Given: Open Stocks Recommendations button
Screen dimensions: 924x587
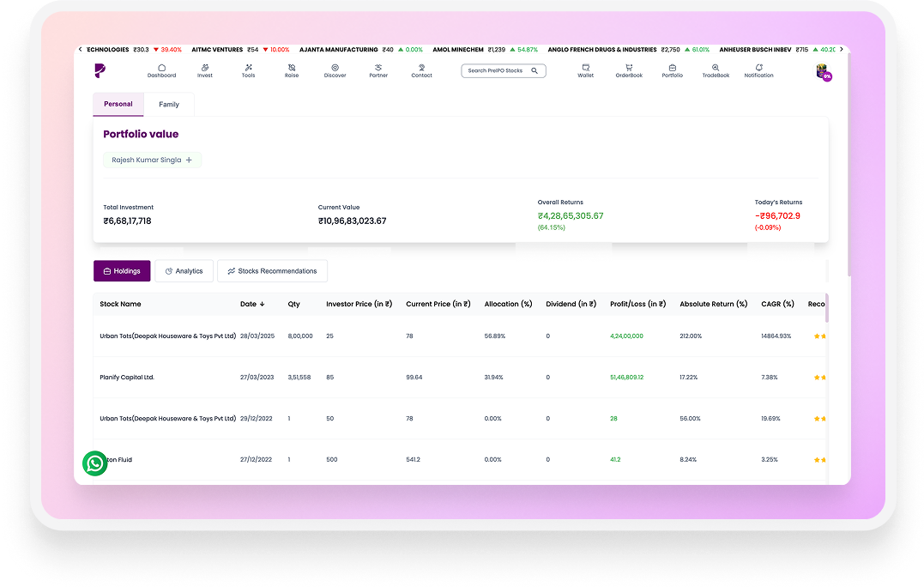Looking at the screenshot, I should (272, 271).
